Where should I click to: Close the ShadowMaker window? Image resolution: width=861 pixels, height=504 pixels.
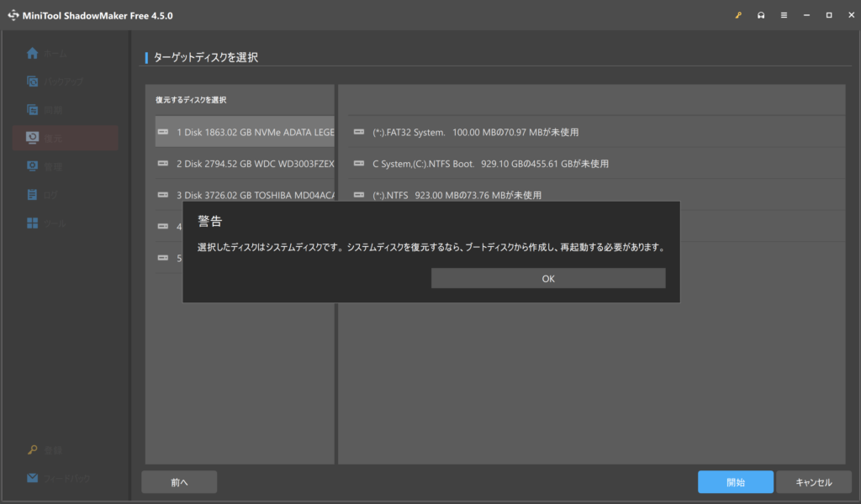[851, 15]
